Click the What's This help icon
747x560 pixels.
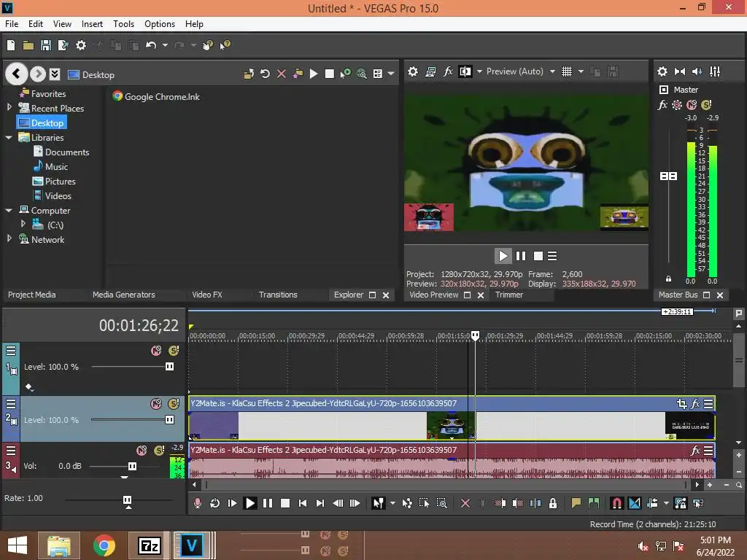(x=225, y=45)
